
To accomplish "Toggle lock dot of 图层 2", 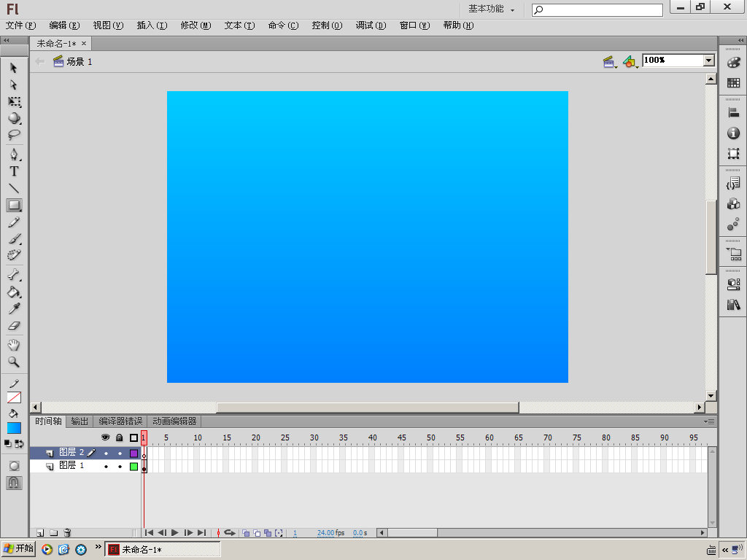I will click(x=120, y=454).
